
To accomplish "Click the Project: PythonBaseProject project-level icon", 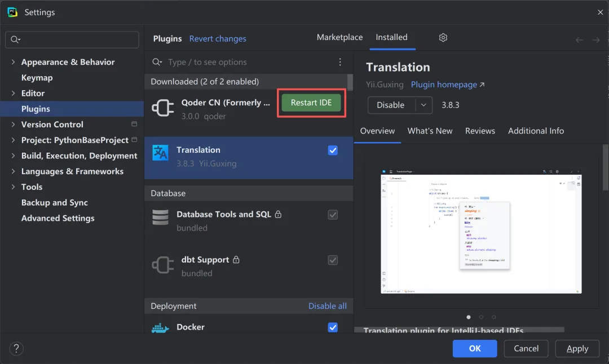I will [134, 140].
